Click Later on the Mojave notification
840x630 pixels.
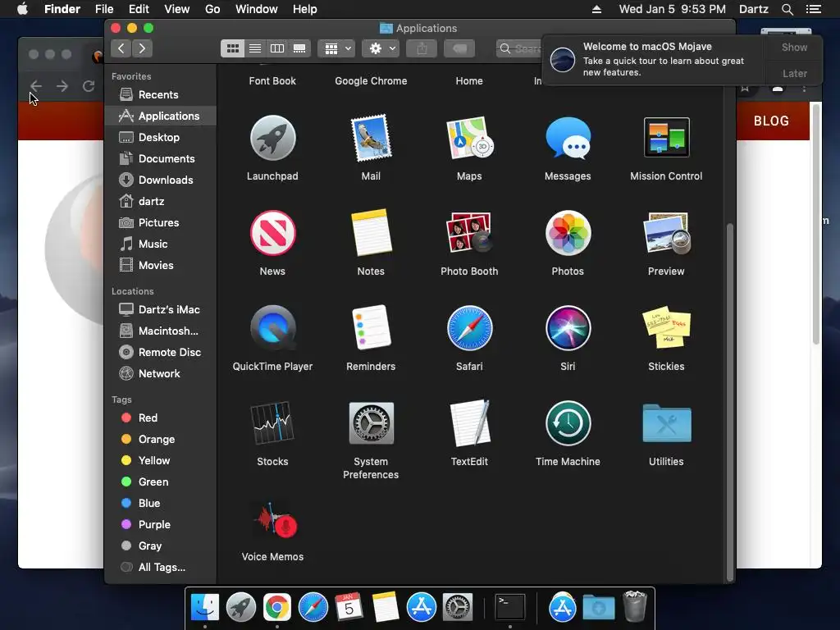(794, 73)
